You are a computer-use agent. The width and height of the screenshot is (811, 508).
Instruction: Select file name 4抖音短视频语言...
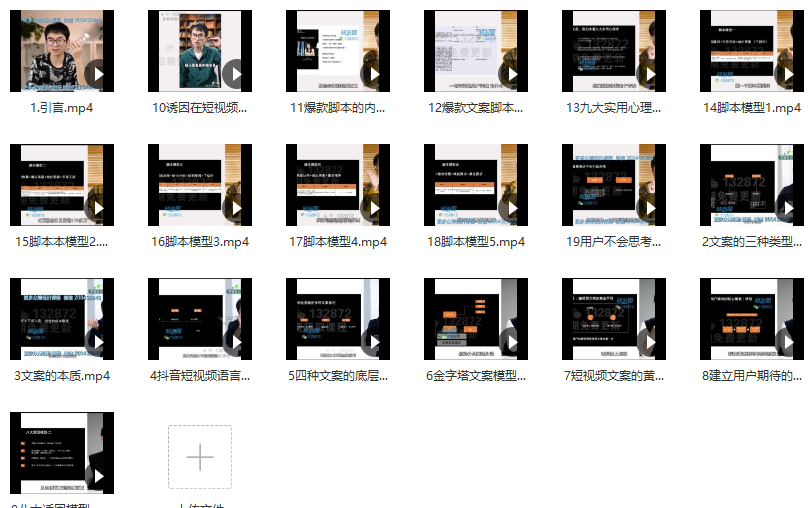pyautogui.click(x=200, y=376)
